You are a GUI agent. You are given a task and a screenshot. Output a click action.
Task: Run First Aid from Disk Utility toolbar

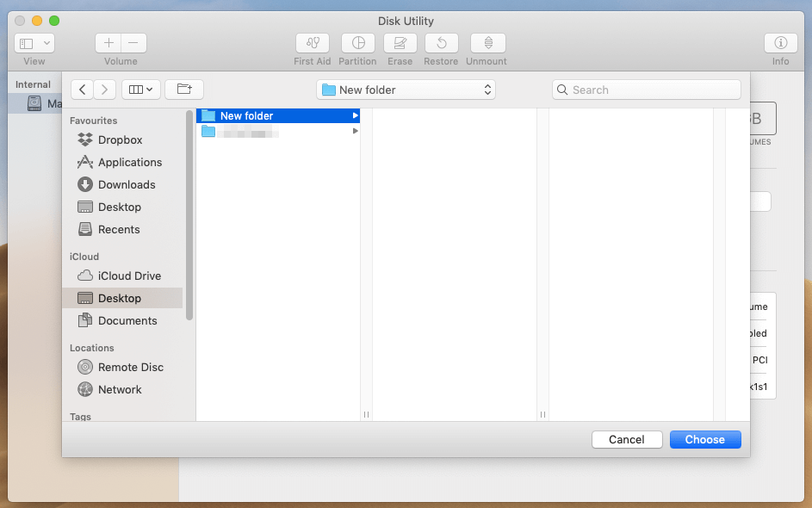[x=313, y=43]
